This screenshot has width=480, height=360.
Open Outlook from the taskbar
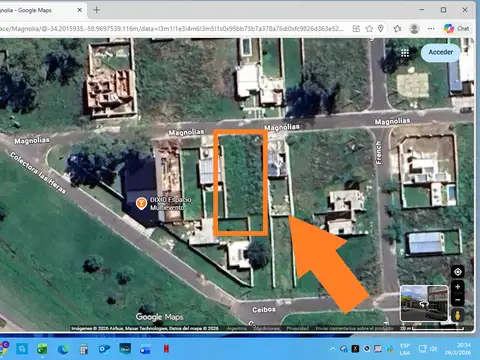tap(104, 349)
